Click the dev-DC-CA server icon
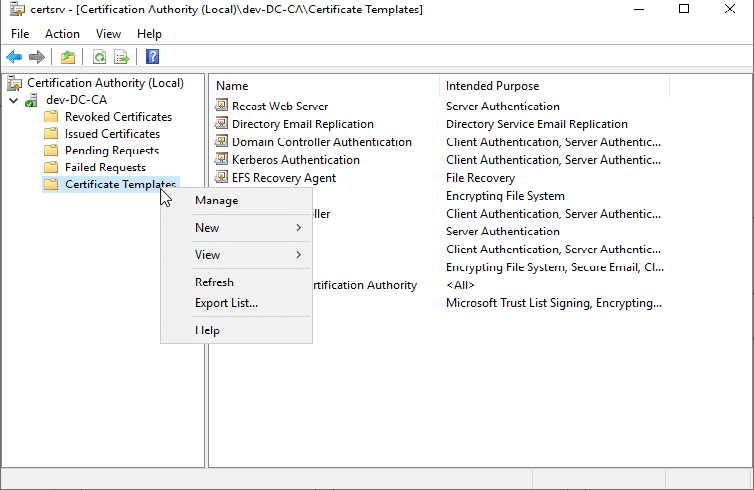 coord(32,100)
